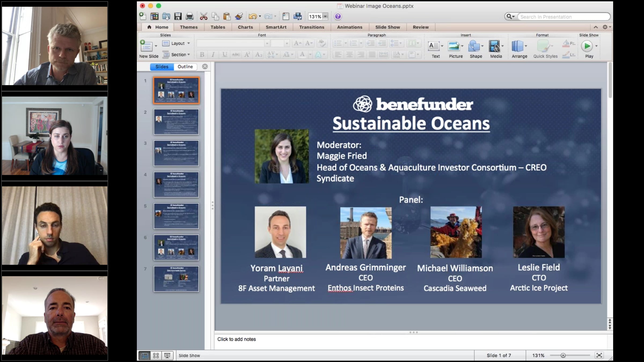This screenshot has width=644, height=362.
Task: Select slide 7 thumbnail
Action: [x=176, y=279]
